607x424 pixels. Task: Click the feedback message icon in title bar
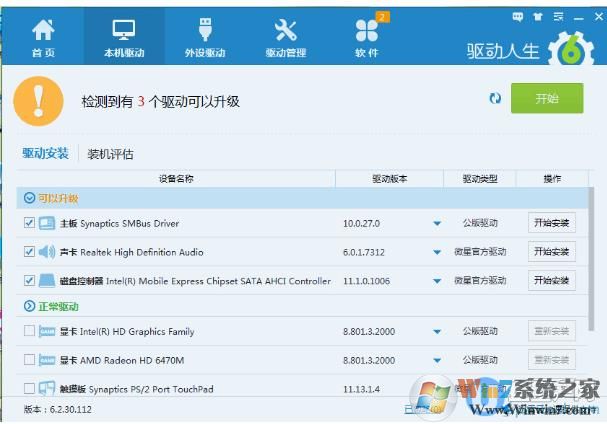[x=517, y=17]
